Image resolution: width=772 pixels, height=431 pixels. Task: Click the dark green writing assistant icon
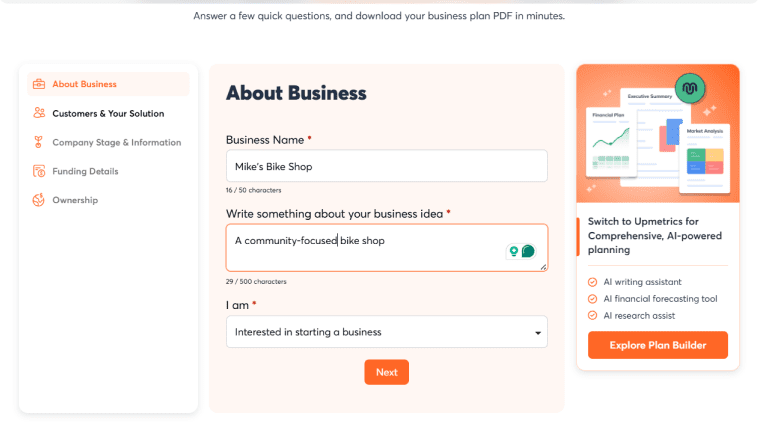pyautogui.click(x=528, y=251)
